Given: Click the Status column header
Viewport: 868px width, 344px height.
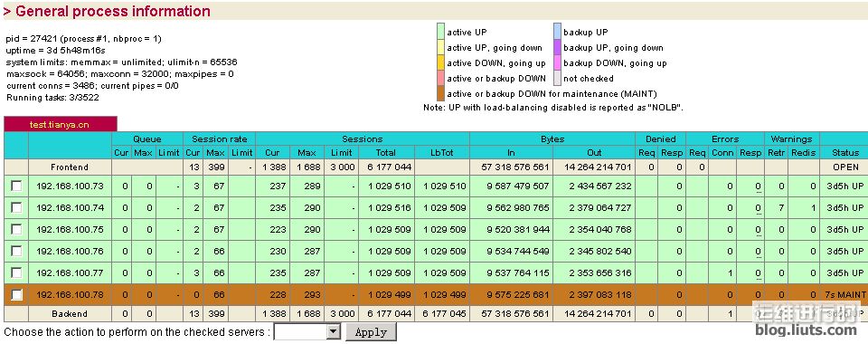Looking at the screenshot, I should click(x=845, y=152).
